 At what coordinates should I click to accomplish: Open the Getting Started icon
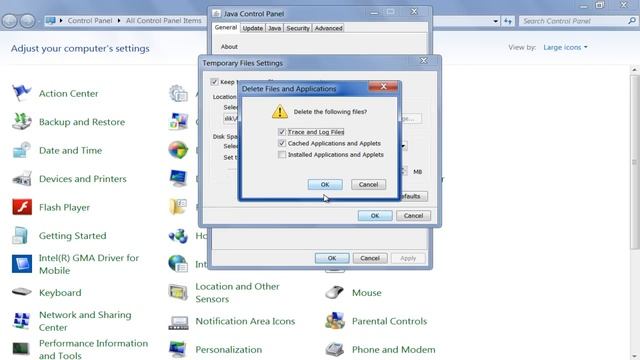pos(20,236)
